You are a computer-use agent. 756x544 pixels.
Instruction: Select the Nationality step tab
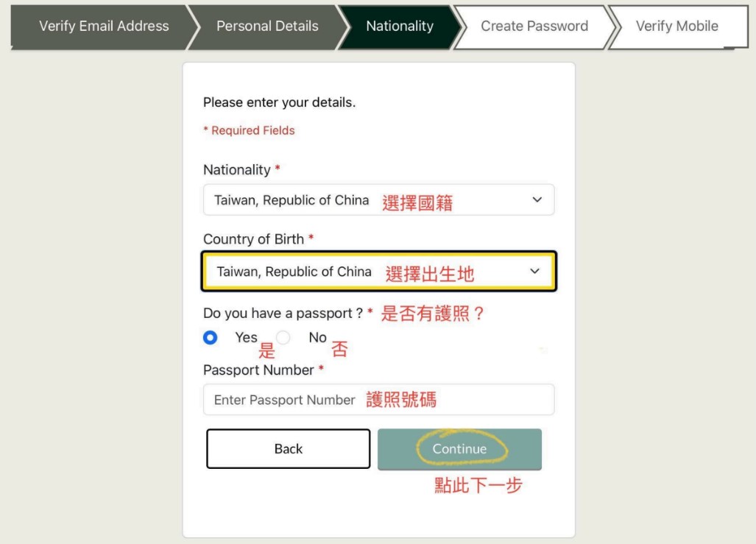coord(400,26)
